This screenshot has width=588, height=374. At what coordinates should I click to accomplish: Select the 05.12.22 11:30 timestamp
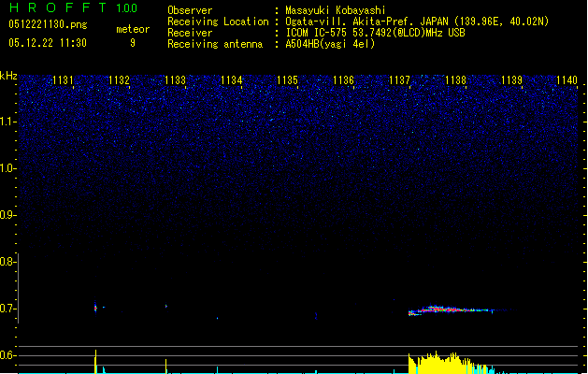(x=48, y=43)
